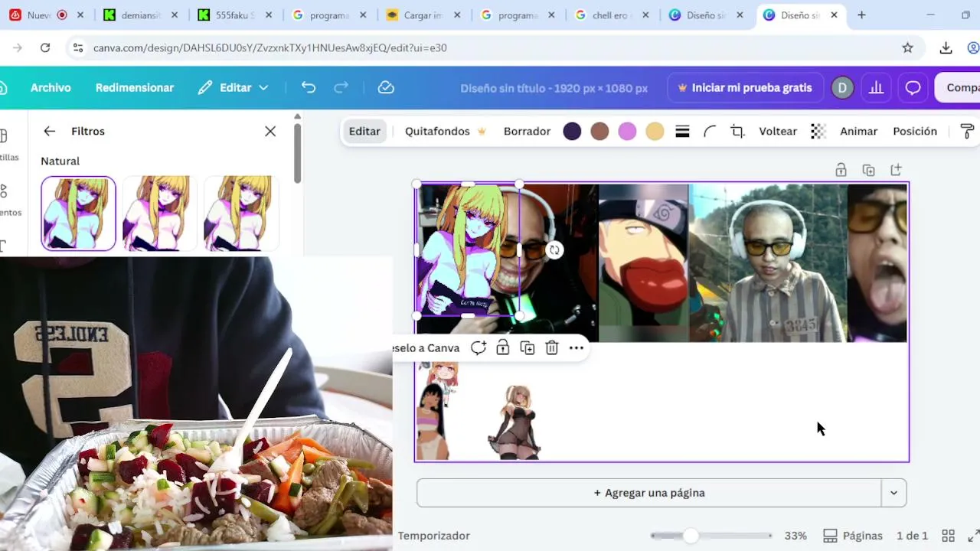
Task: Duplicate the page using icon above canvas
Action: (x=868, y=170)
